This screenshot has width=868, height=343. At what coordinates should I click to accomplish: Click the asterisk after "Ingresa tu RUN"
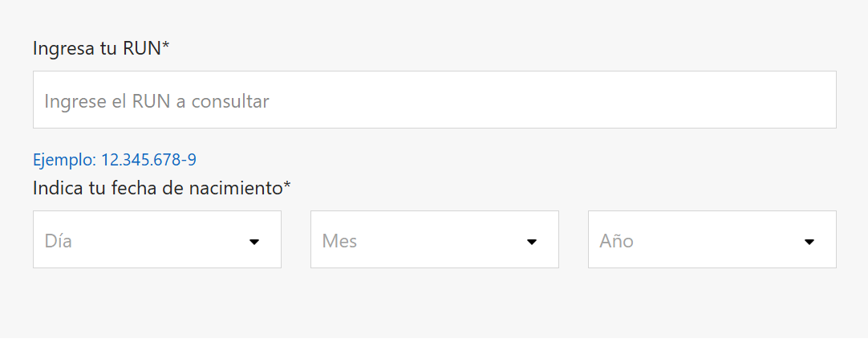166,47
